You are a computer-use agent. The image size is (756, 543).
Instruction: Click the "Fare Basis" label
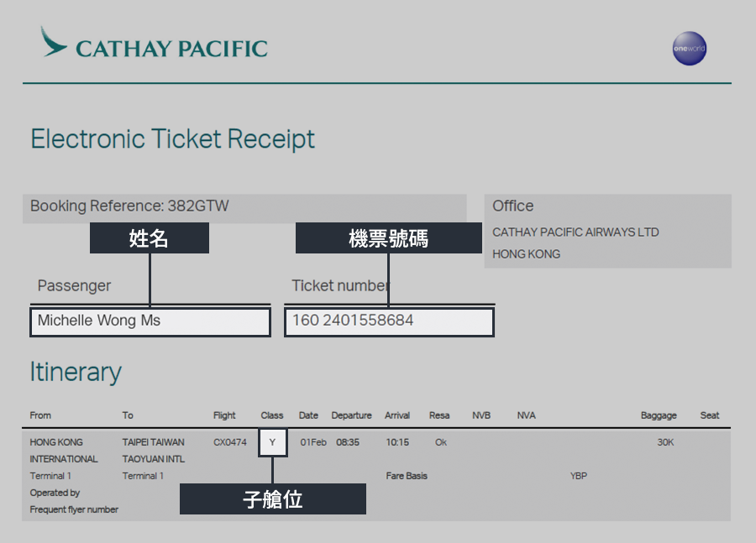click(407, 476)
